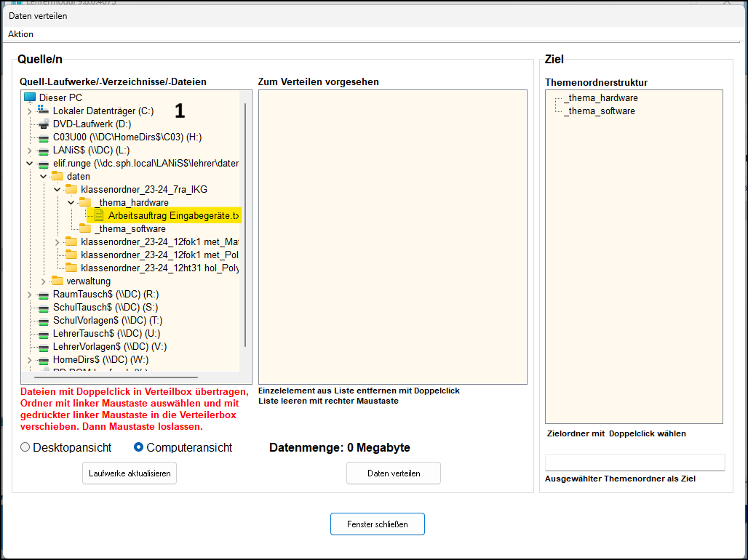Collapse the klassenordner_23-24_7ra_IKG folder node
This screenshot has width=748, height=560.
[57, 189]
